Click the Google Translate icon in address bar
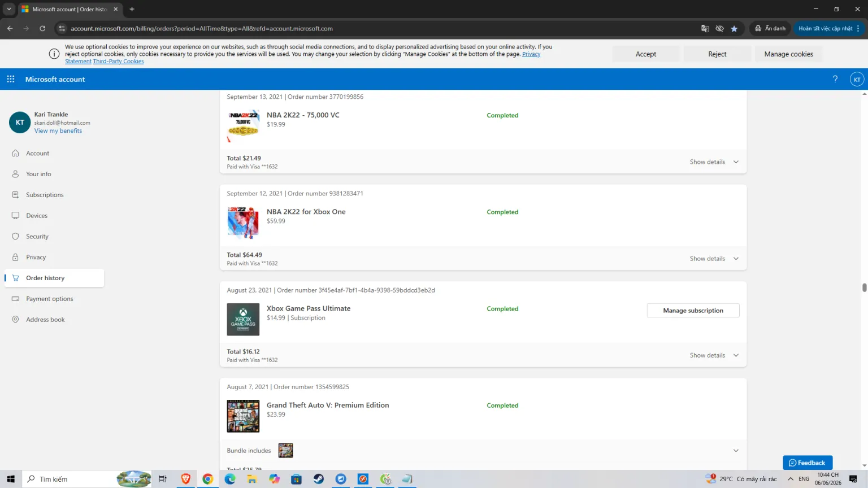This screenshot has height=488, width=868. click(x=705, y=28)
